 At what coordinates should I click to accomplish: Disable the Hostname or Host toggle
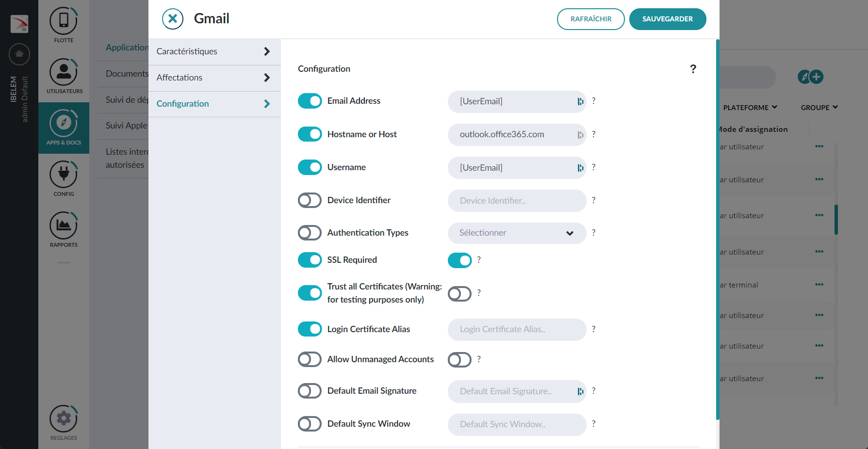click(310, 134)
